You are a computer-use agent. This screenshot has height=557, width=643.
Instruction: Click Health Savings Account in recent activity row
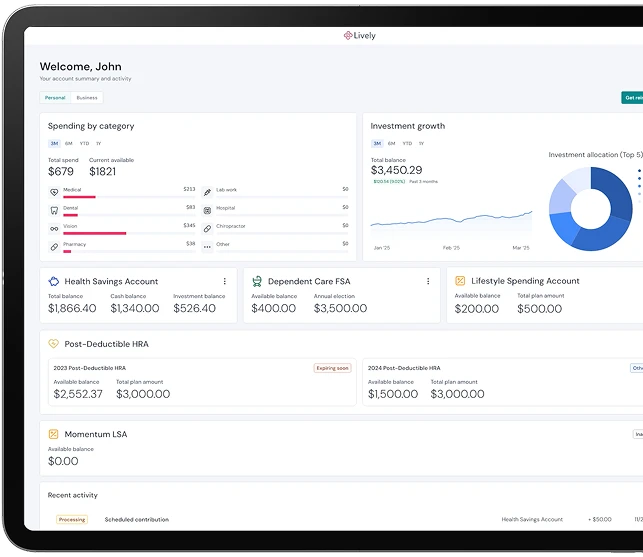click(532, 519)
